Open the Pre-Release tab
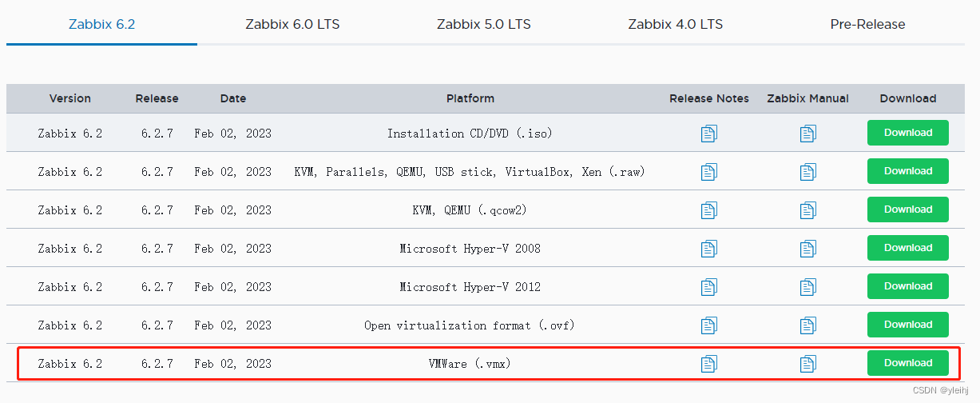This screenshot has width=980, height=403. [867, 24]
